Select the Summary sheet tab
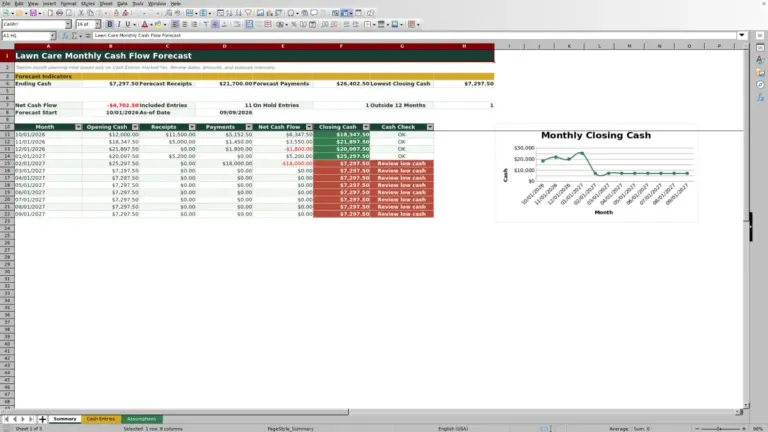Image resolution: width=768 pixels, height=432 pixels. [65, 419]
